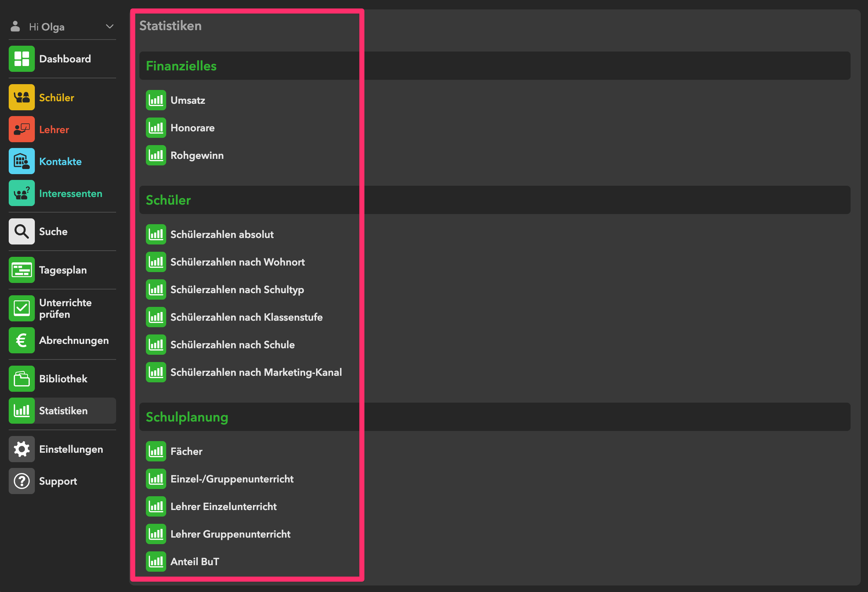This screenshot has height=592, width=868.
Task: Open the Umsatz statistic
Action: point(188,100)
